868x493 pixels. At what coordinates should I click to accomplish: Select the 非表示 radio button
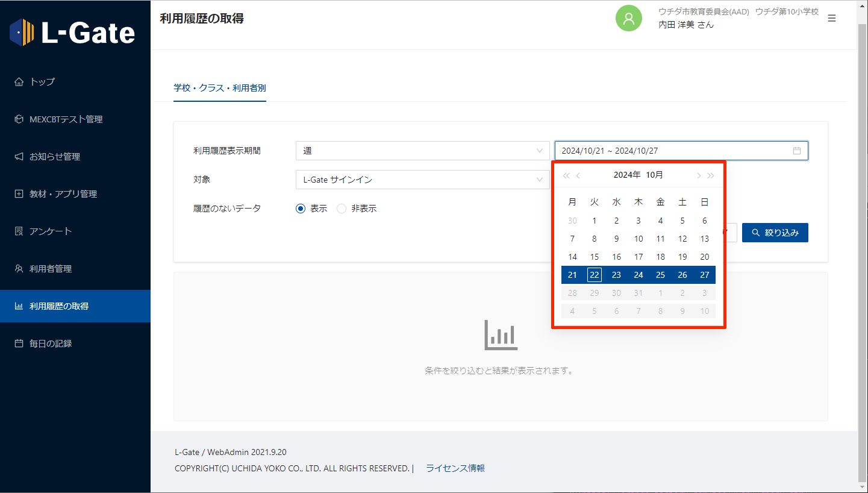(342, 209)
